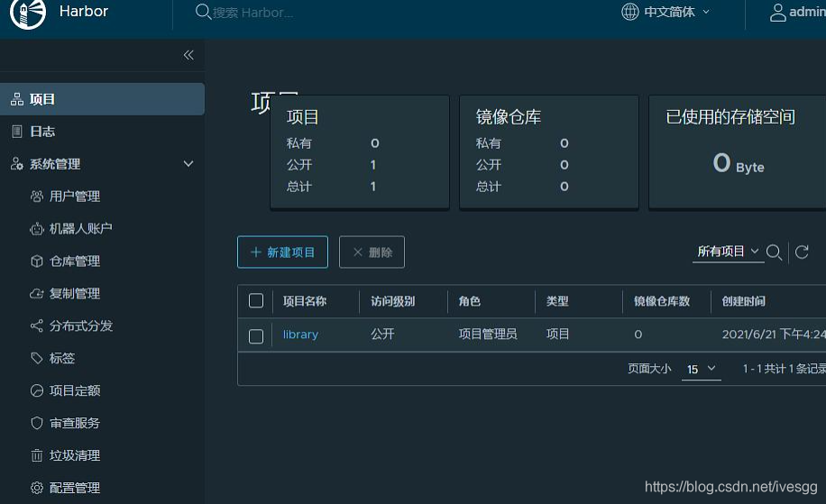Click the 角色 column header
Viewport: 826px width, 504px height.
pos(470,301)
